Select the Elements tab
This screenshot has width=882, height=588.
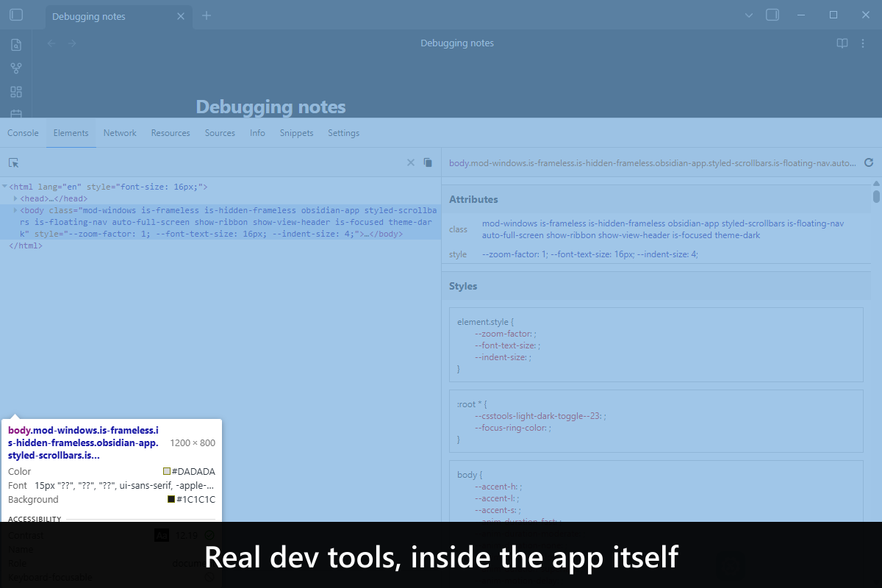pos(71,133)
